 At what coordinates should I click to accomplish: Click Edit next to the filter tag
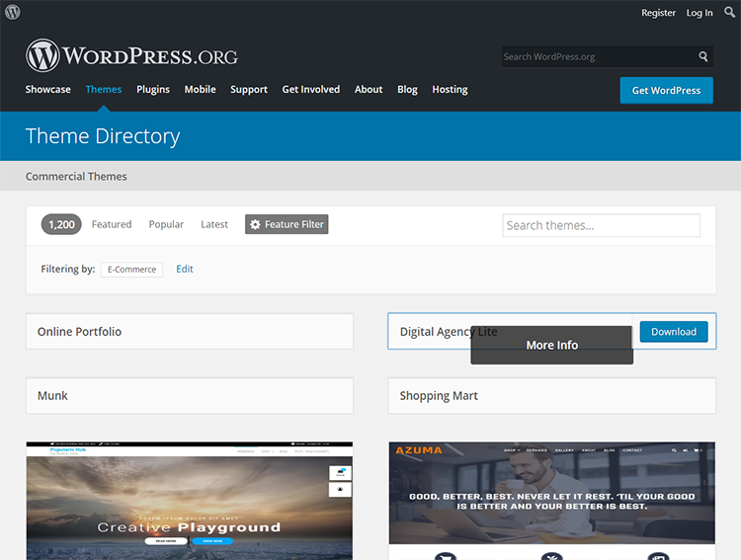click(x=185, y=269)
